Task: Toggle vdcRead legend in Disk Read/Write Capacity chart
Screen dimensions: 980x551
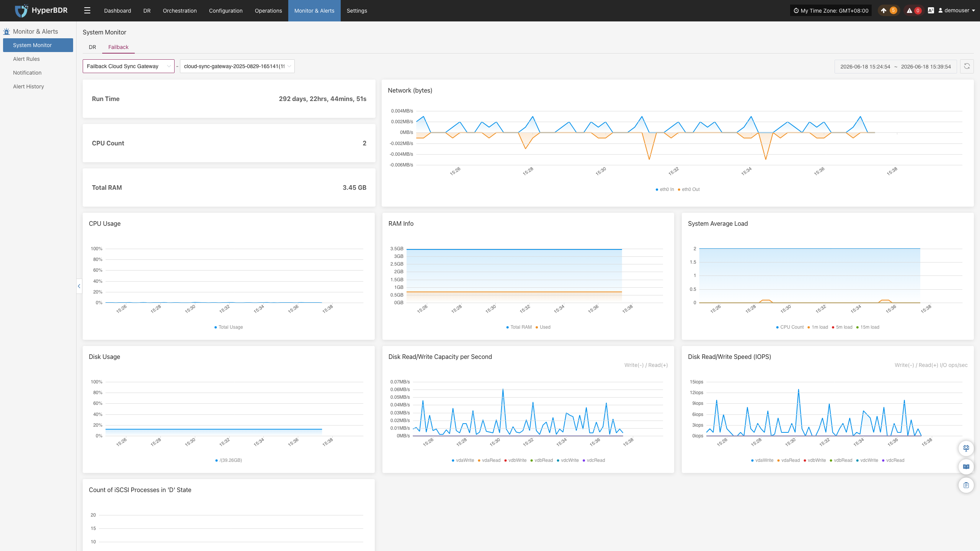Action: 594,460
